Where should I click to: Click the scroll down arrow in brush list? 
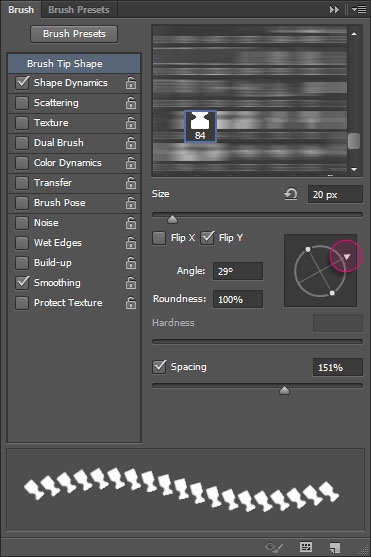pos(354,169)
